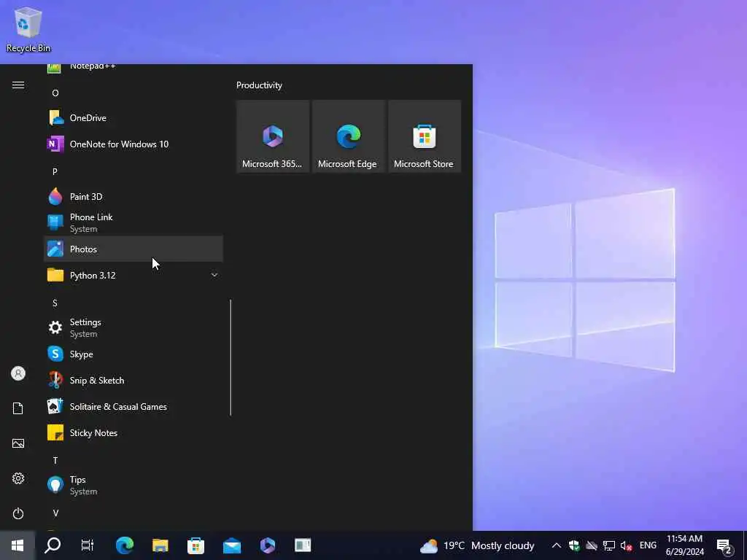The image size is (747, 560).
Task: Click the letter S section header
Action: (x=55, y=303)
